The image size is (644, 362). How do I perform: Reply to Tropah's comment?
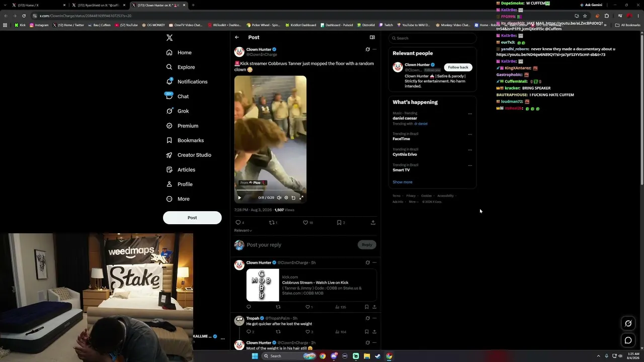click(x=249, y=332)
